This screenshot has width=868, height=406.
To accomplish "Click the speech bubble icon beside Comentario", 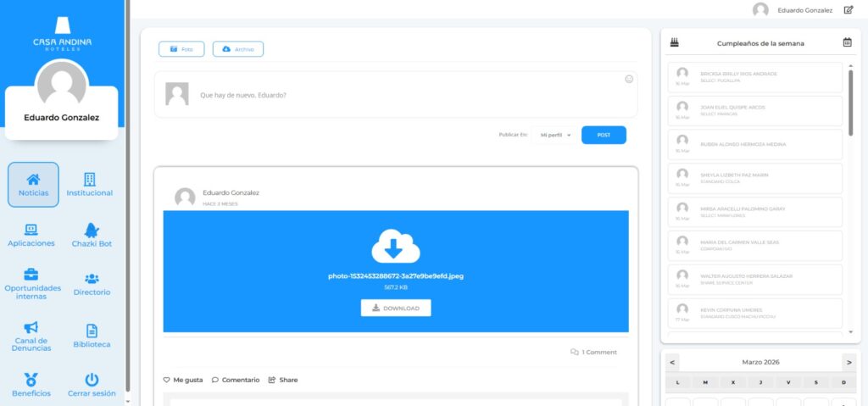I will coord(214,380).
